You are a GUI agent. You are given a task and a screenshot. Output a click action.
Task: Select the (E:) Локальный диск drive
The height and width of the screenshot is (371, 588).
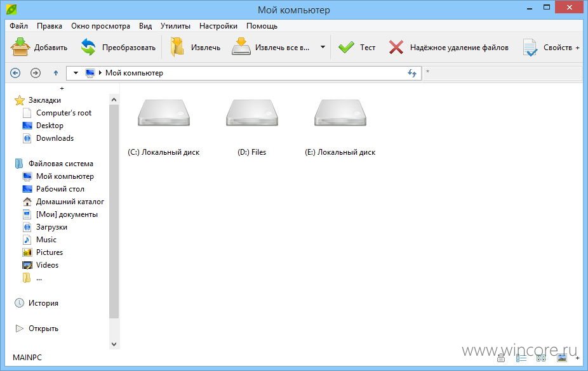point(340,127)
